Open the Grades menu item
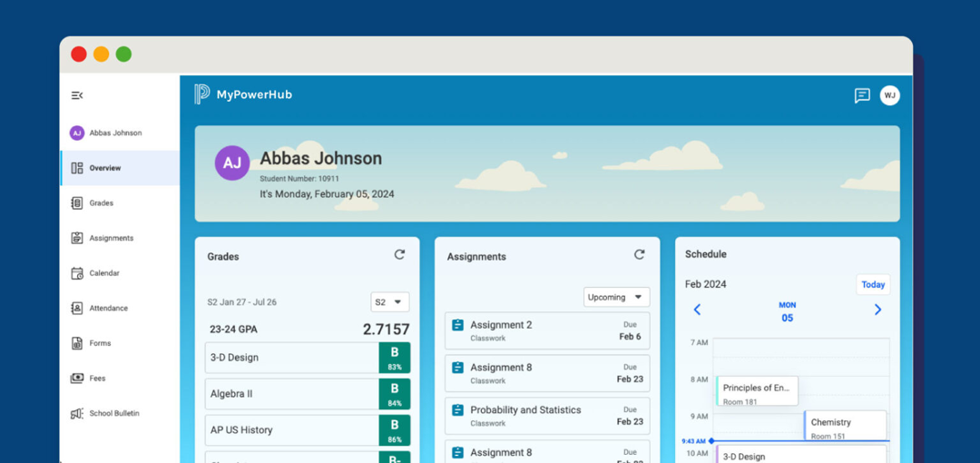The width and height of the screenshot is (980, 463). tap(120, 202)
